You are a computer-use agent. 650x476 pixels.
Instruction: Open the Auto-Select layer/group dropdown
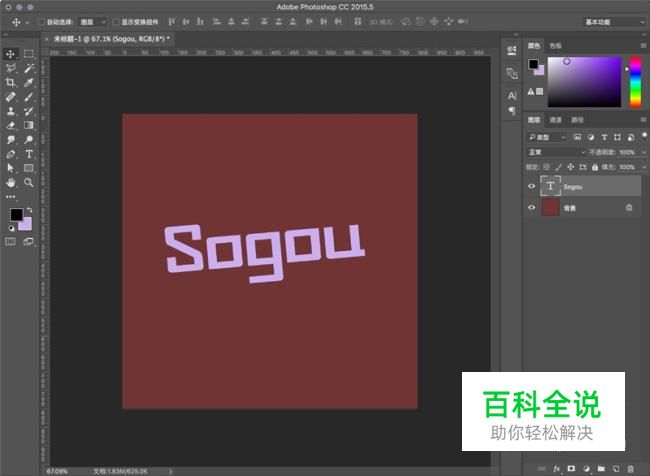tap(93, 22)
